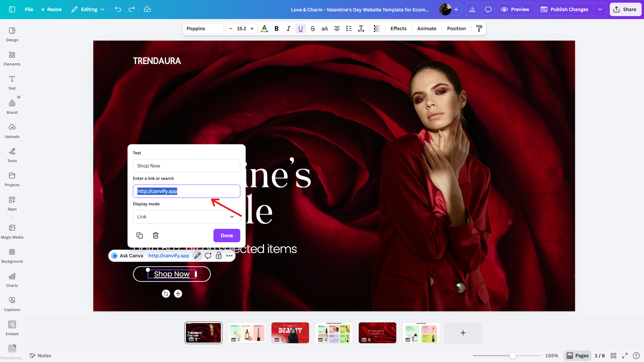Open the Editing mode dropdown

click(x=88, y=9)
